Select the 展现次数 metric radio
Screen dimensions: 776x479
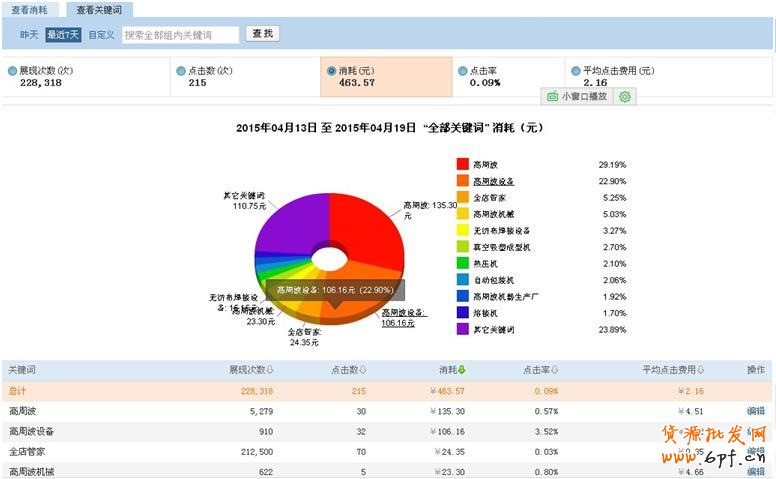(x=12, y=71)
